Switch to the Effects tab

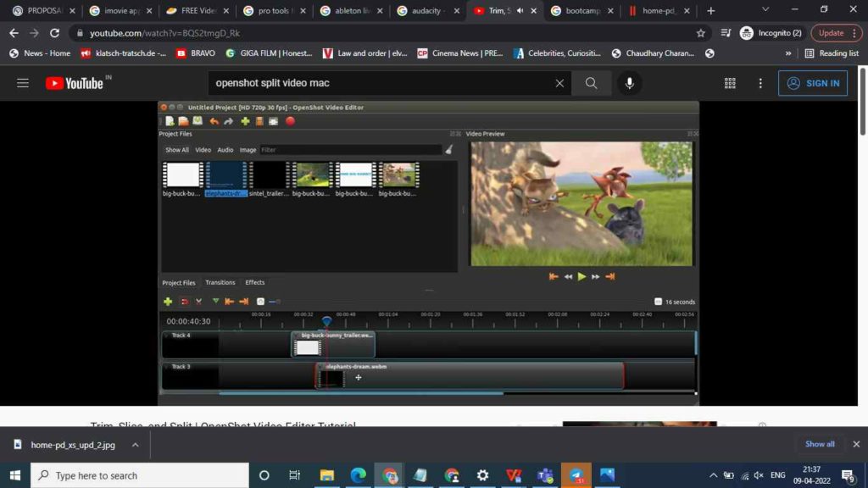[255, 282]
